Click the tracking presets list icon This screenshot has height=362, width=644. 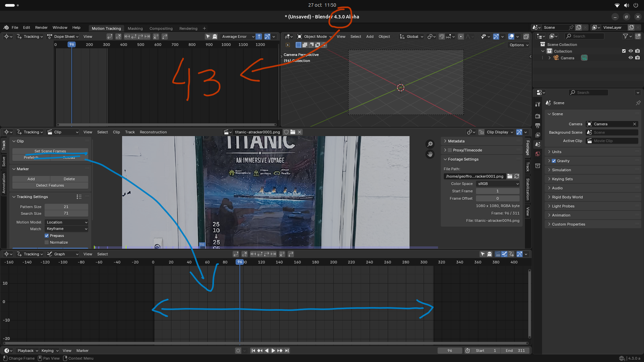point(79,197)
